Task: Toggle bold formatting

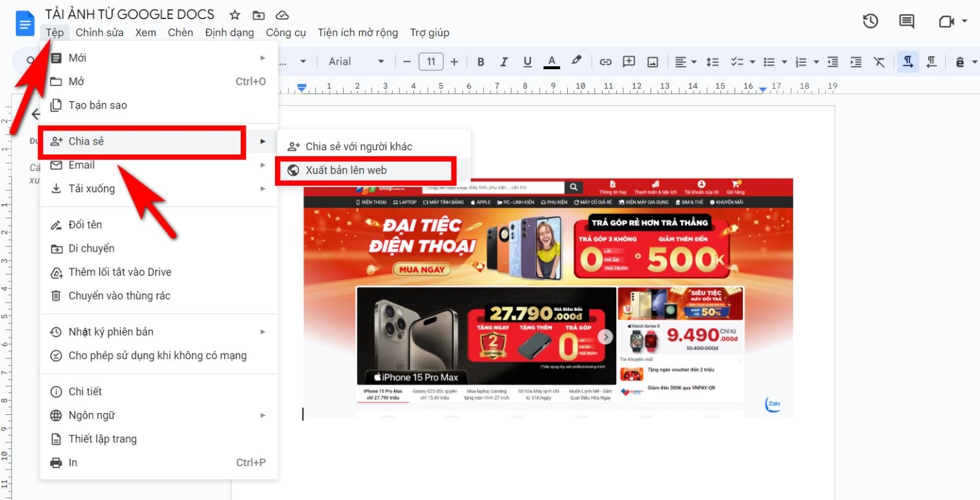Action: click(481, 61)
